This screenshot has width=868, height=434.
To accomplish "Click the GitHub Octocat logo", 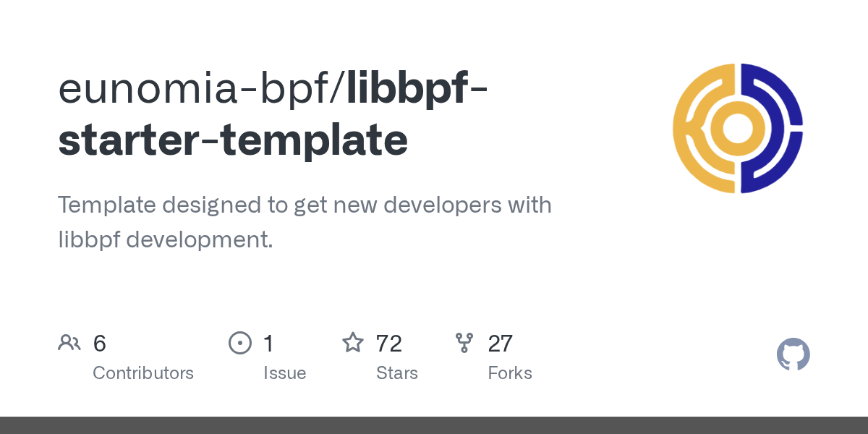I will click(793, 354).
